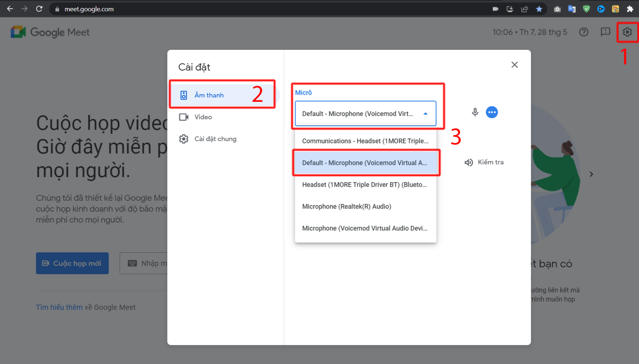Open the Google Translate extension icon
Image resolution: width=639 pixels, height=364 pixels.
[x=572, y=8]
